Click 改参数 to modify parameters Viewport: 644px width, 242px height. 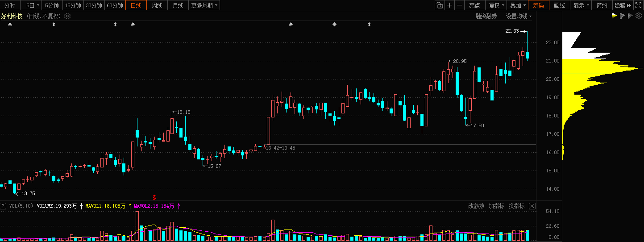pyautogui.click(x=476, y=206)
